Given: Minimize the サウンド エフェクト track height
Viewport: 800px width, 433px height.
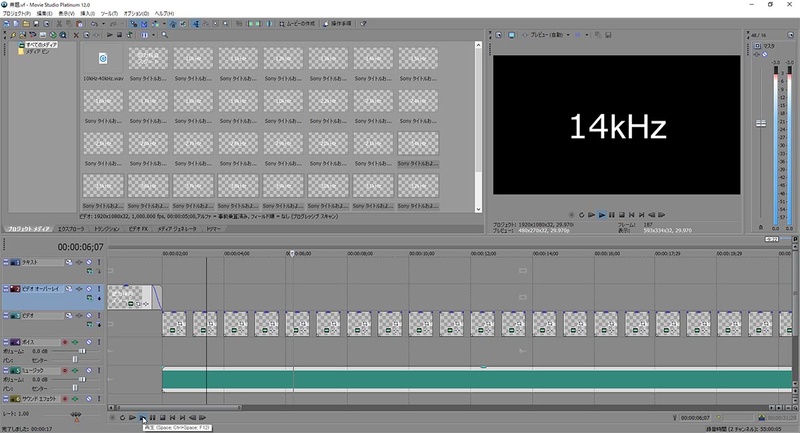Looking at the screenshot, I should point(6,398).
